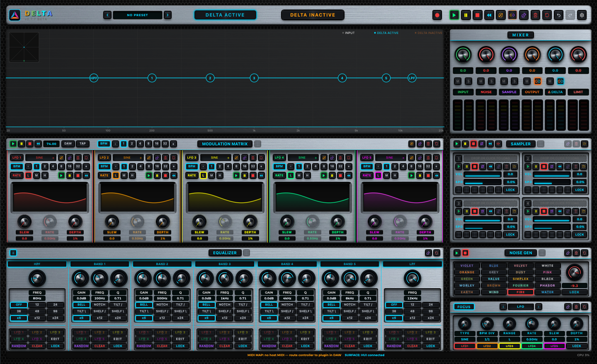
Task: Open the LFO 5 SINE waveform selector
Action: tap(391, 158)
